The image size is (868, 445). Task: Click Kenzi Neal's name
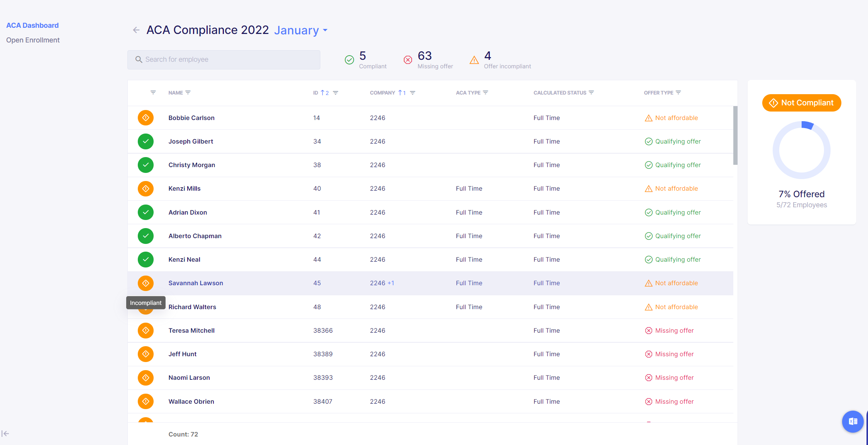[184, 259]
